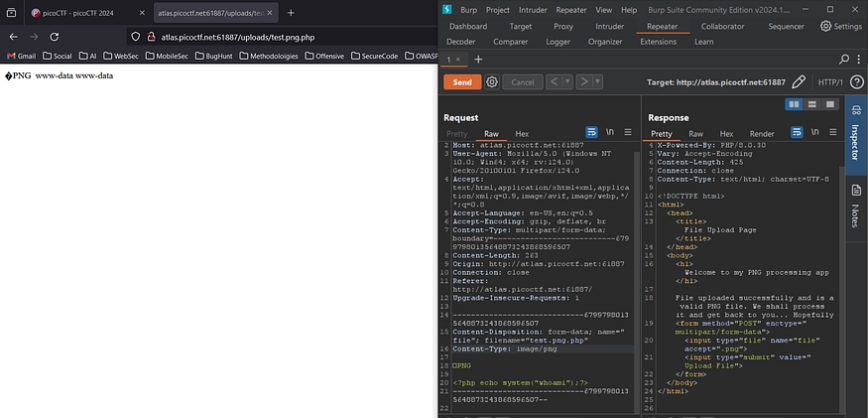868x418 pixels.
Task: Open Burp Settings gear at top right
Action: click(840, 26)
